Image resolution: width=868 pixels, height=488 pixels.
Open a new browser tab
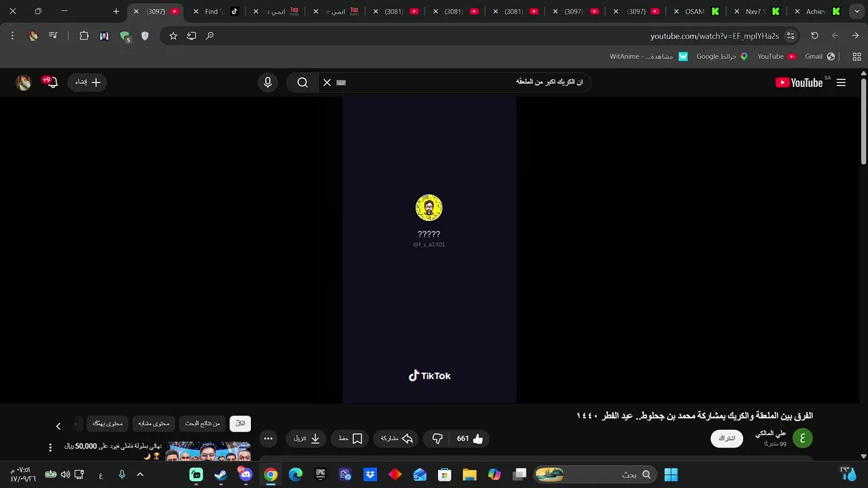116,12
